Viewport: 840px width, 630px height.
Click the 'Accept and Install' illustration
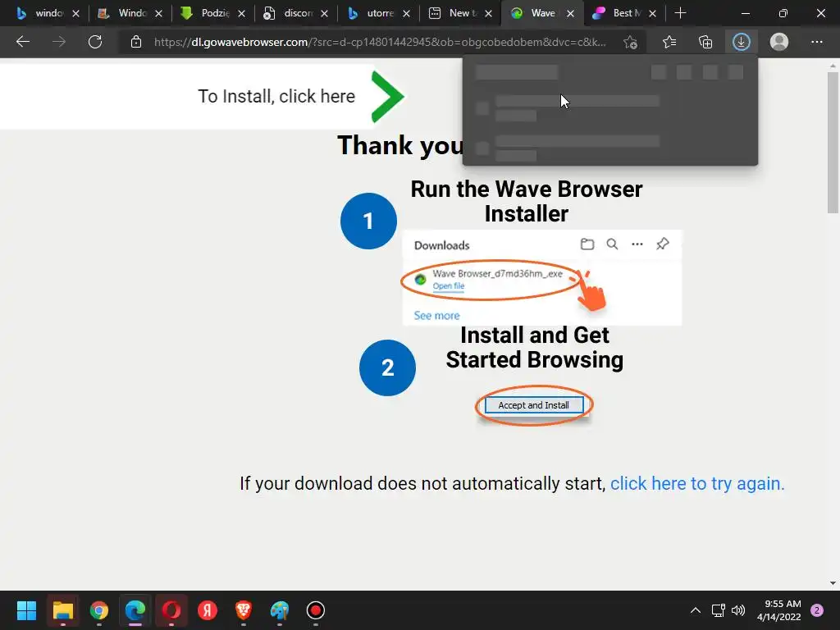(x=533, y=405)
